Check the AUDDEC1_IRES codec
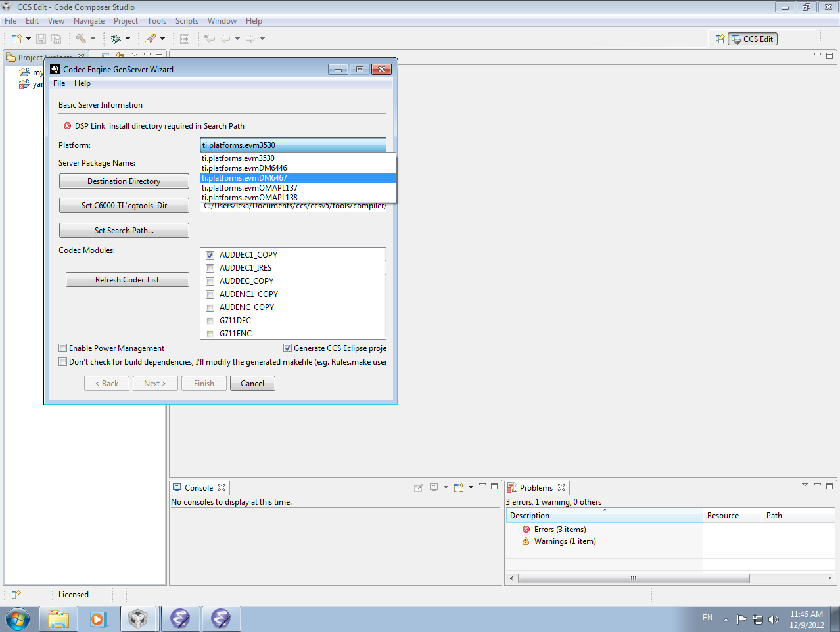Image resolution: width=840 pixels, height=632 pixels. click(210, 268)
